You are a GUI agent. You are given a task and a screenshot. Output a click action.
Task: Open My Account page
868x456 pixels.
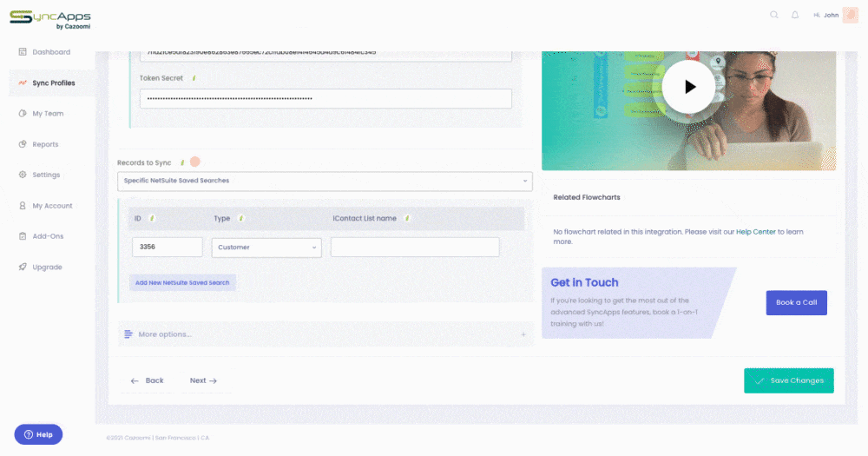(x=52, y=206)
